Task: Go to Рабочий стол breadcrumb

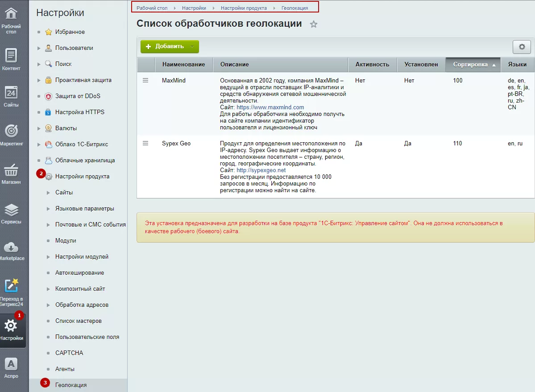Action: (152, 8)
